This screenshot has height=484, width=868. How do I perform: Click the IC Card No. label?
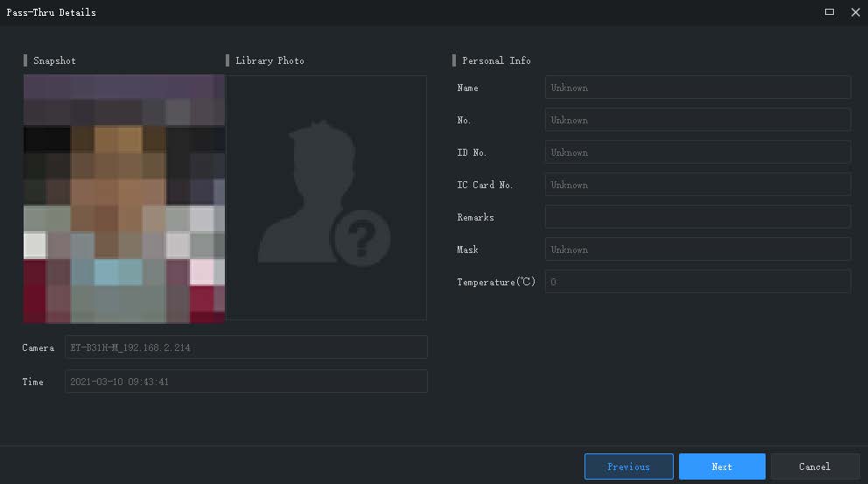coord(485,185)
